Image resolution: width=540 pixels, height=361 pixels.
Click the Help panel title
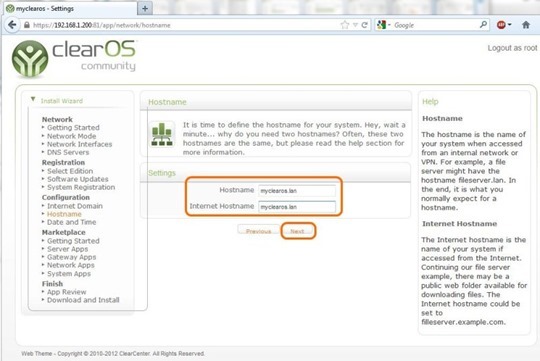(430, 102)
